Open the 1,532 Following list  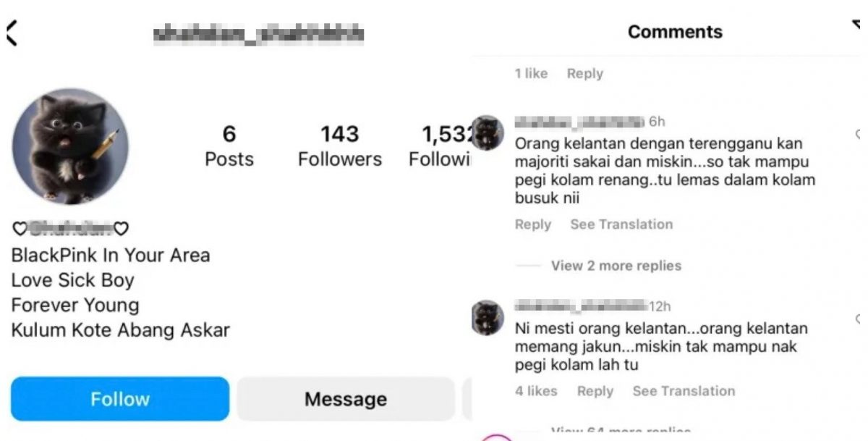(x=440, y=146)
